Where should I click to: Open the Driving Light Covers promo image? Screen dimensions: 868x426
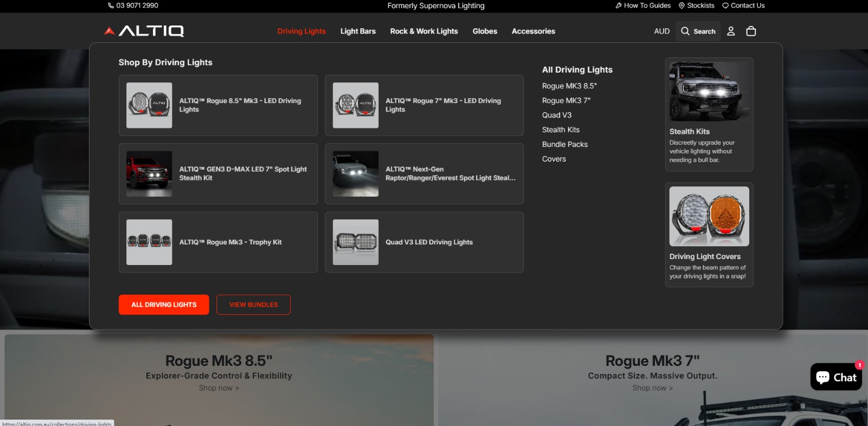(x=709, y=216)
